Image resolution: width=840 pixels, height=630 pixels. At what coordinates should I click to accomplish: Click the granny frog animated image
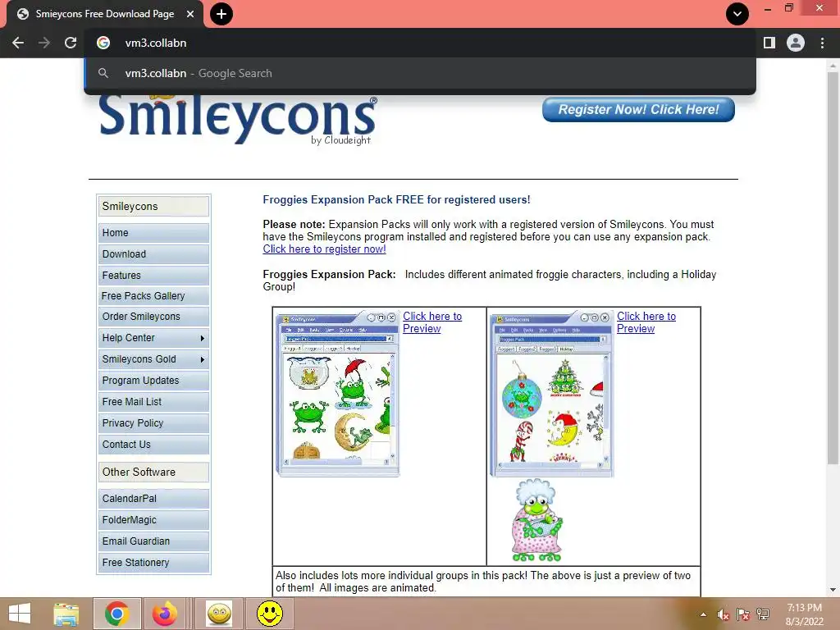click(537, 520)
